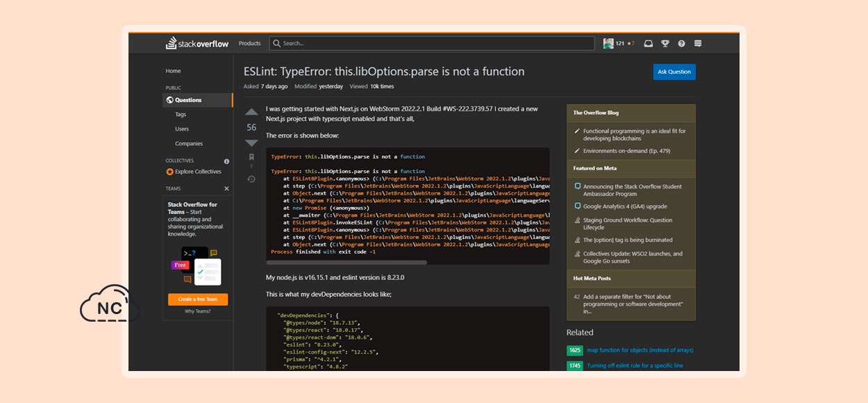Screen dimensions: 868x403
Task: Open the Why Teams? link
Action: click(198, 311)
